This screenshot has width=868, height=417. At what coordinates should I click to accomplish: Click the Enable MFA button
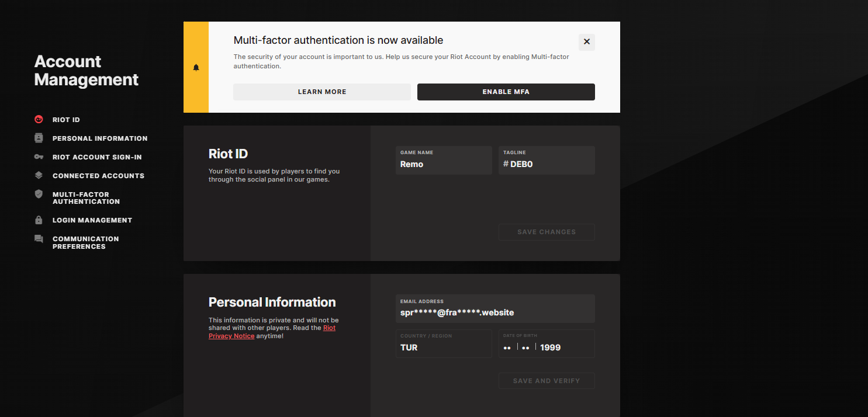point(506,92)
